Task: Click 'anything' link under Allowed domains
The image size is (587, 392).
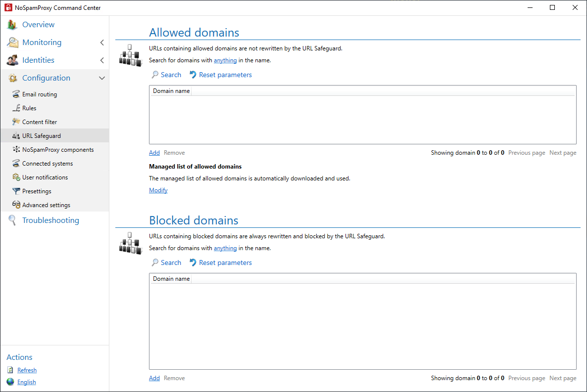Action: click(225, 60)
